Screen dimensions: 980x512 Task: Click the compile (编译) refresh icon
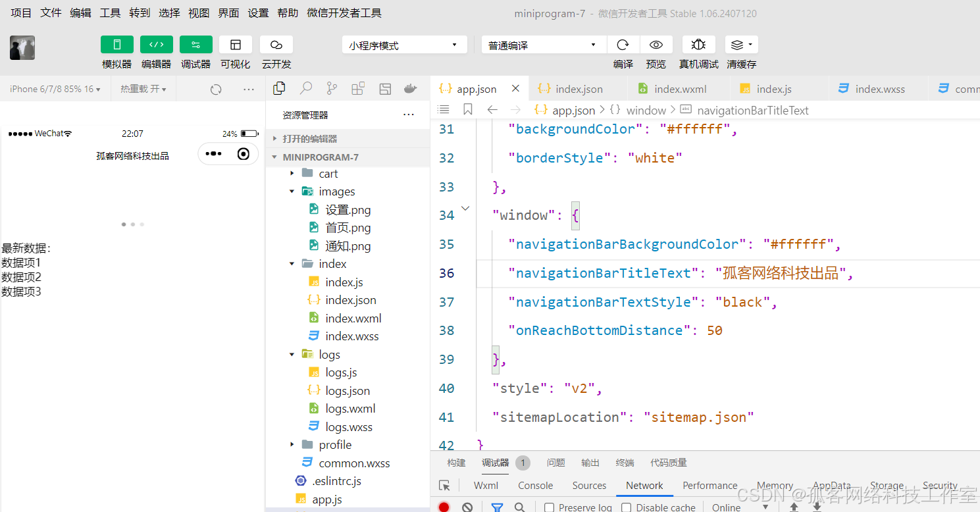click(623, 45)
